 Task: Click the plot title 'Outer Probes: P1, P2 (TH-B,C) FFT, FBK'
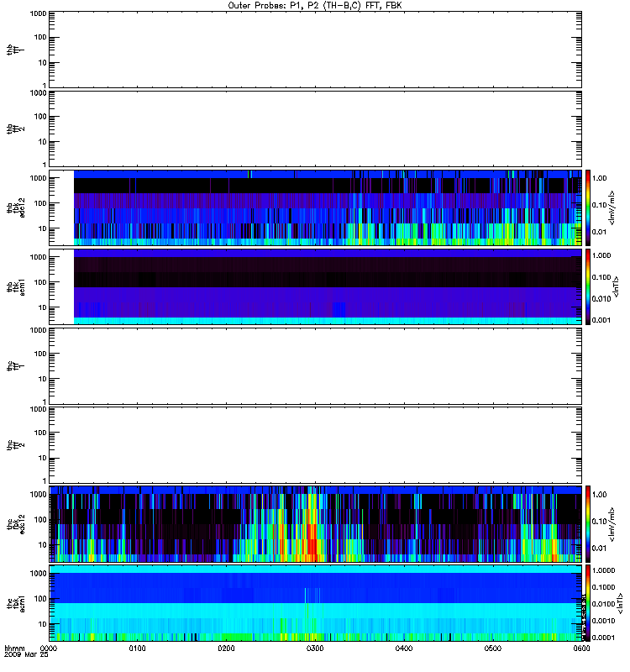(x=315, y=6)
